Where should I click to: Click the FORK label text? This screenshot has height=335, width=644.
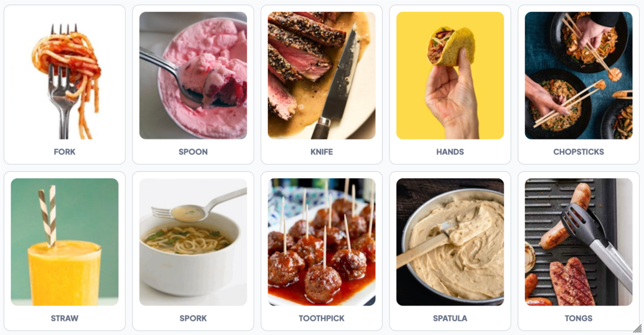[x=64, y=152]
